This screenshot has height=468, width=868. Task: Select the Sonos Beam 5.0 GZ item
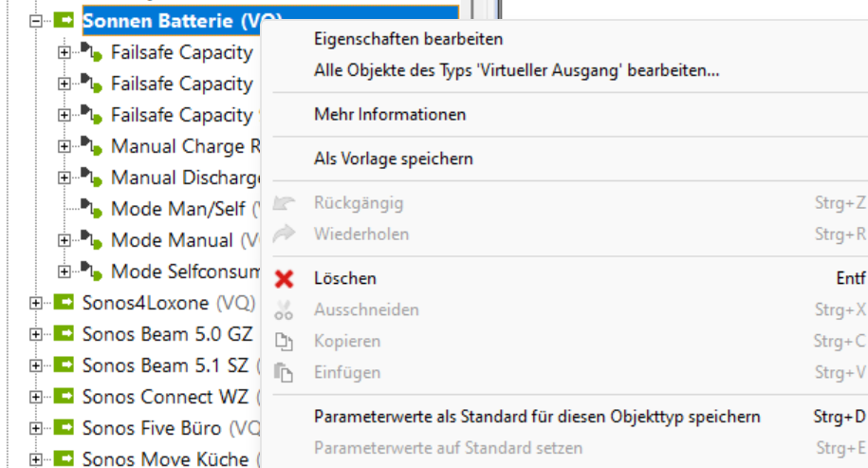(167, 334)
